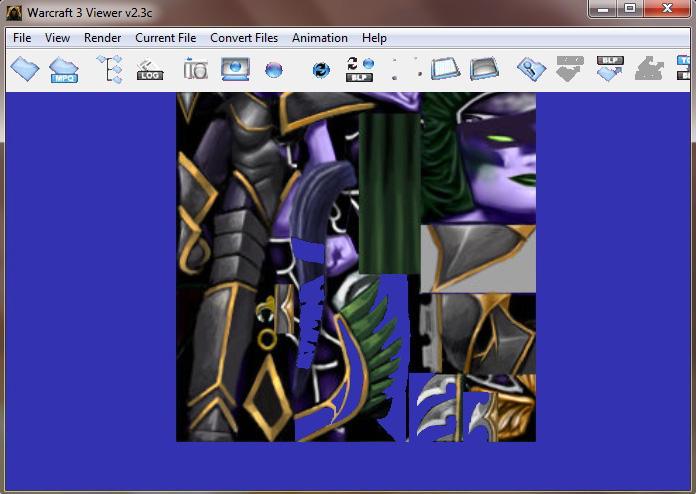Minimize the Warcraft 3 Viewer window
This screenshot has width=696, height=494.
click(x=603, y=8)
